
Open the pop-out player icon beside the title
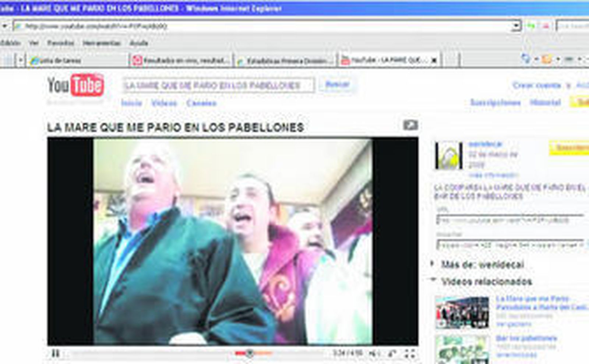[x=411, y=126]
